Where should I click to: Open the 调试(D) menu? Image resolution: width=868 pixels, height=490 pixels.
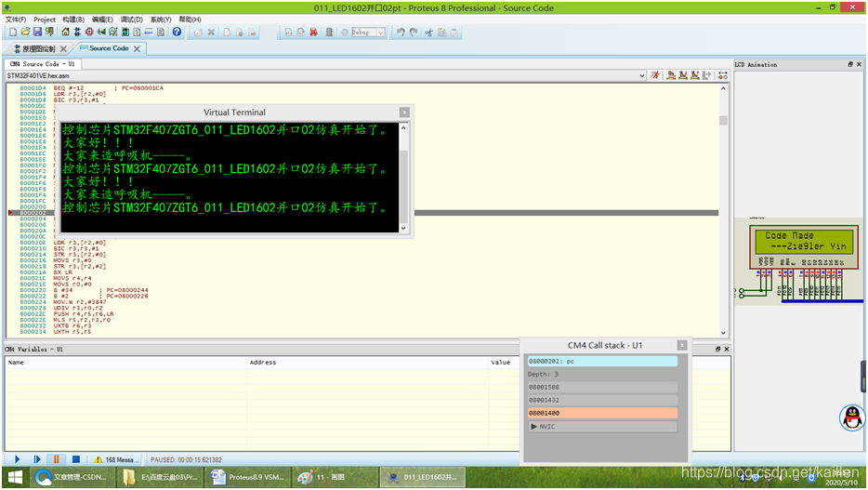click(x=132, y=20)
